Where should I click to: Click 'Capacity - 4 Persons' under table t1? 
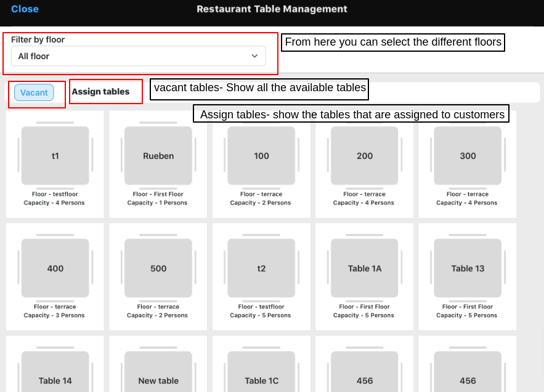(54, 203)
